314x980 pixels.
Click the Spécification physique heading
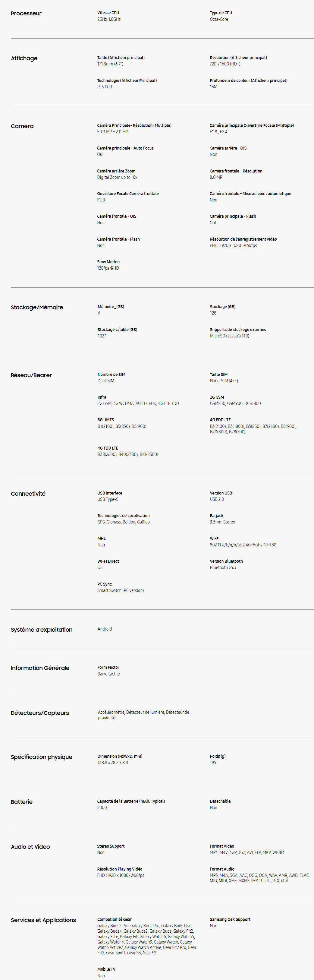pos(42,757)
